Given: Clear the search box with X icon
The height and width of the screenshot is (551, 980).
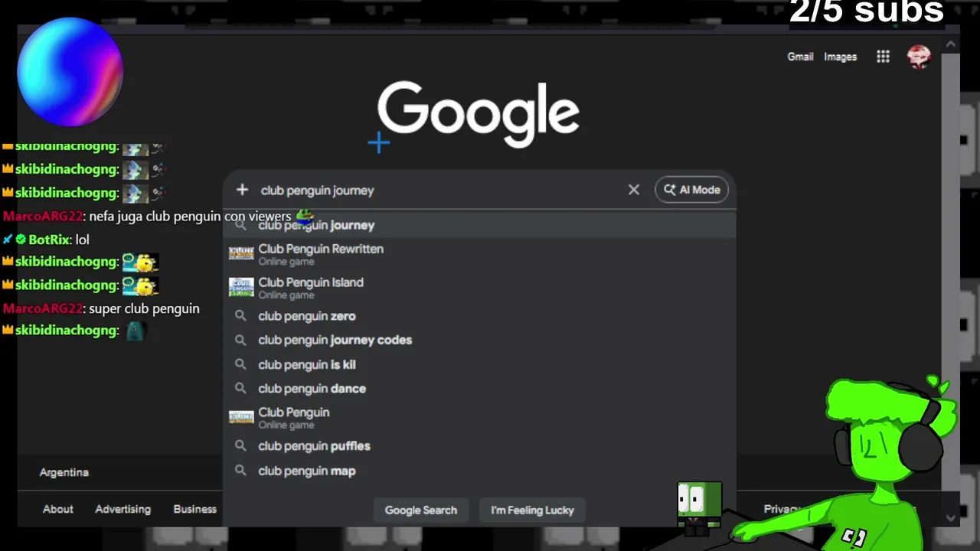Looking at the screenshot, I should tap(634, 190).
